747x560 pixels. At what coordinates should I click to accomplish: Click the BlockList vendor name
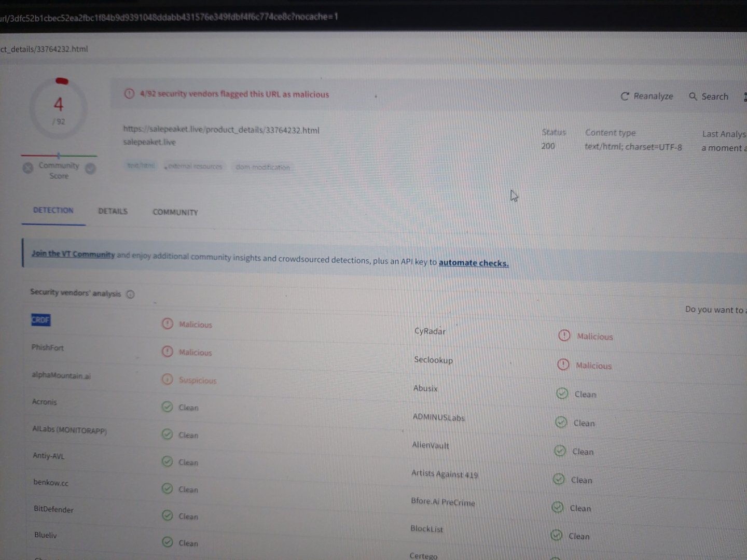427,528
